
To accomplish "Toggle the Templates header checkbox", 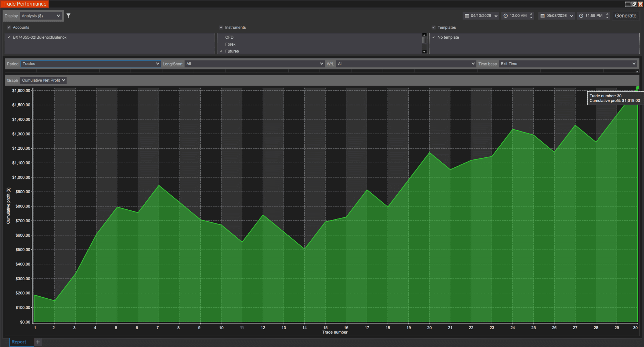I will [x=434, y=28].
